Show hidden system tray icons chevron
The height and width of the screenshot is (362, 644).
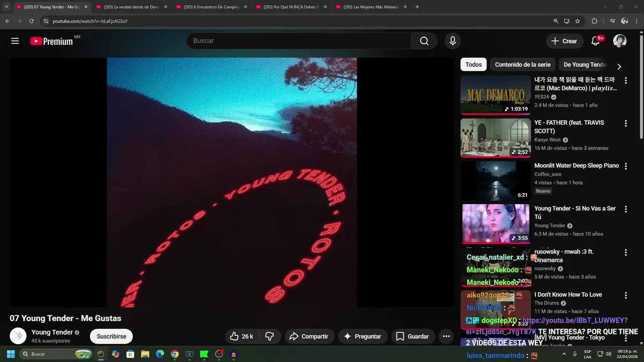(564, 354)
